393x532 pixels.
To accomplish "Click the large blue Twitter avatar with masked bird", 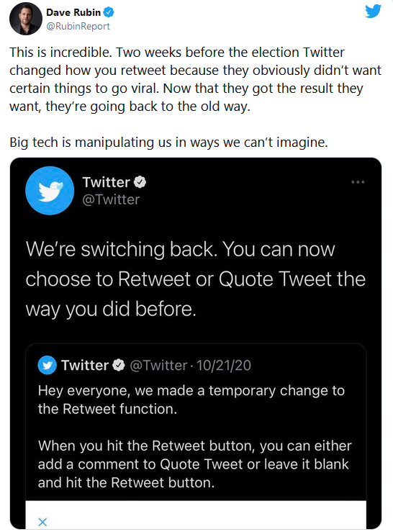I will pyautogui.click(x=50, y=190).
